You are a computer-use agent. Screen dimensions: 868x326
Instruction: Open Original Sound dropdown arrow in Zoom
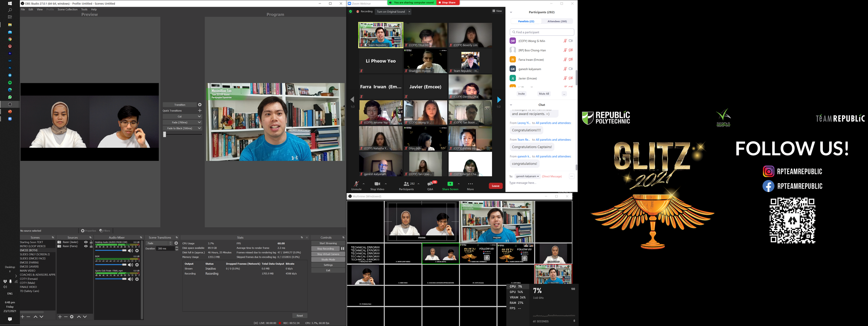(x=409, y=11)
